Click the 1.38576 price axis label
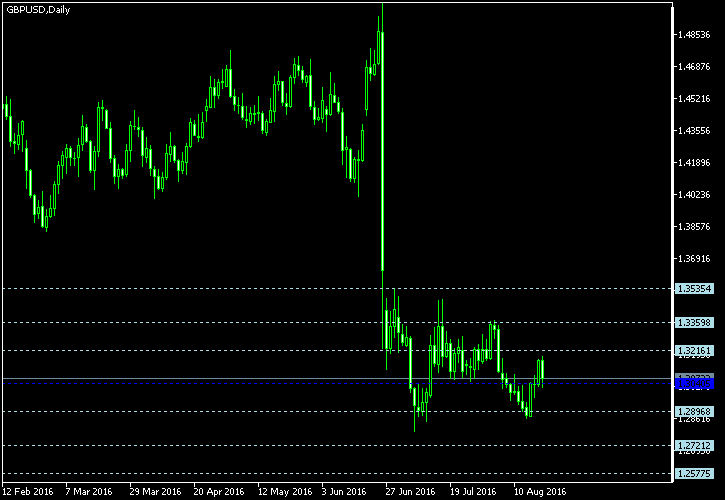Screen dimensions: 725x500 tap(694, 227)
